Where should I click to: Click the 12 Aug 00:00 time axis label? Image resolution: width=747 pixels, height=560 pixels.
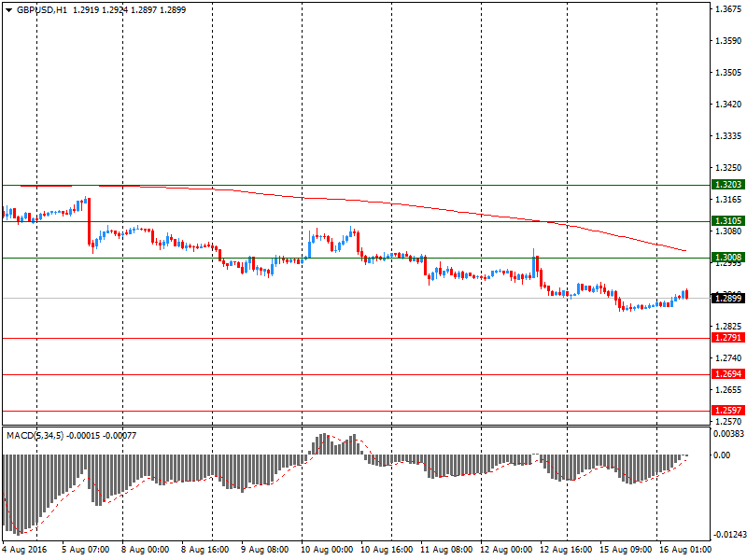tap(506, 550)
